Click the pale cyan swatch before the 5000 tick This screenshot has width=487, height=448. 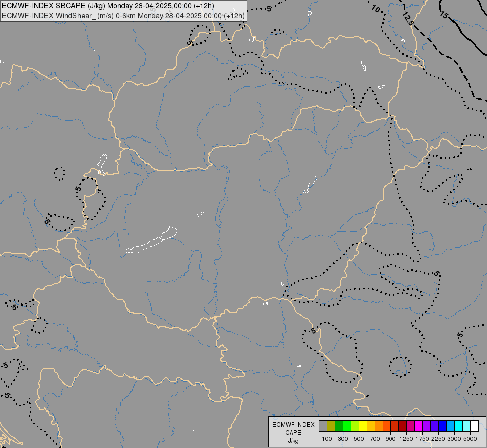coord(466,426)
